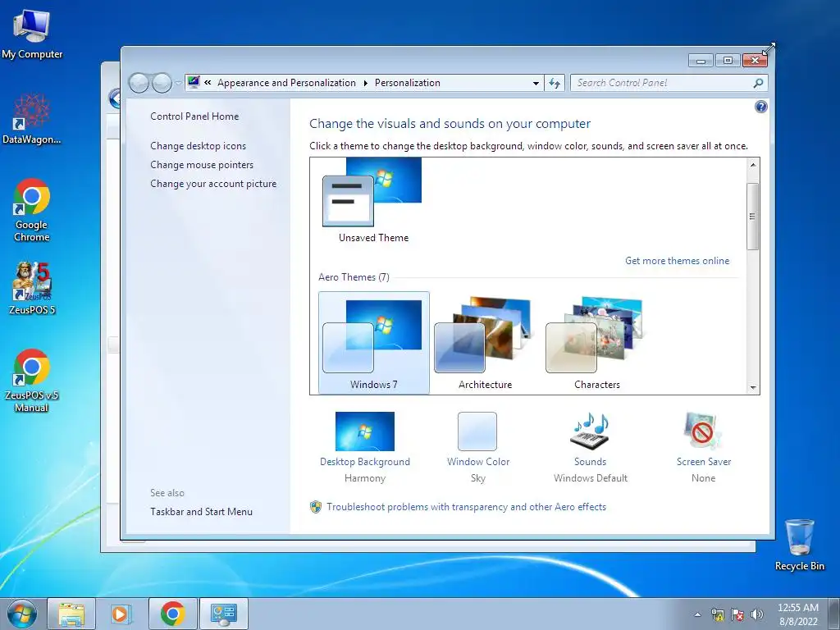Screen dimensions: 840x630
Task: Select the Google Chrome desktop shortcut
Action: [x=32, y=210]
